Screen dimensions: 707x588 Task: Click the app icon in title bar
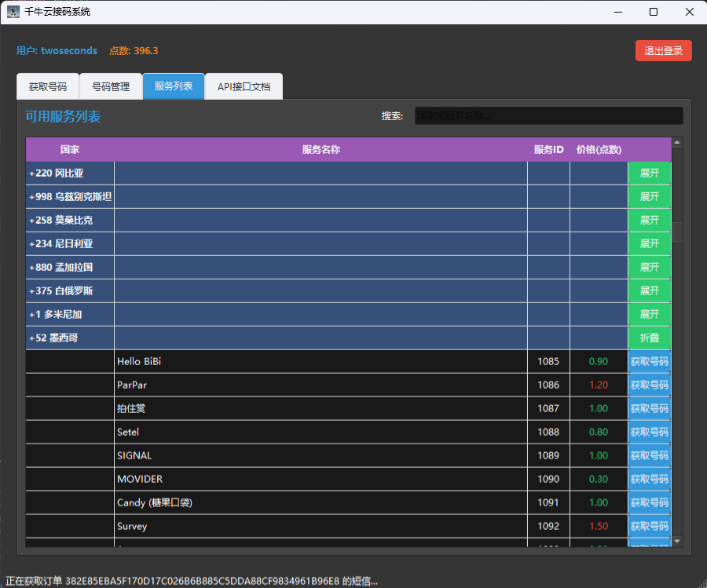13,12
